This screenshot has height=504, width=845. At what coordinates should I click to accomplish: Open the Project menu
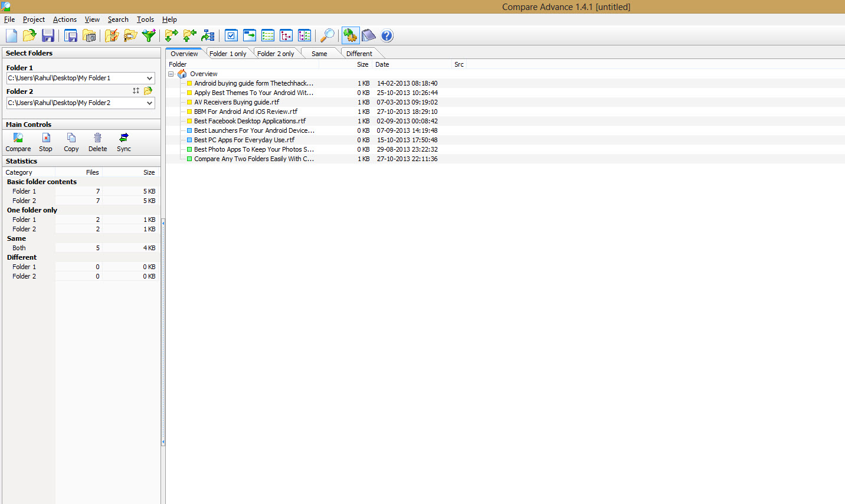pyautogui.click(x=34, y=19)
